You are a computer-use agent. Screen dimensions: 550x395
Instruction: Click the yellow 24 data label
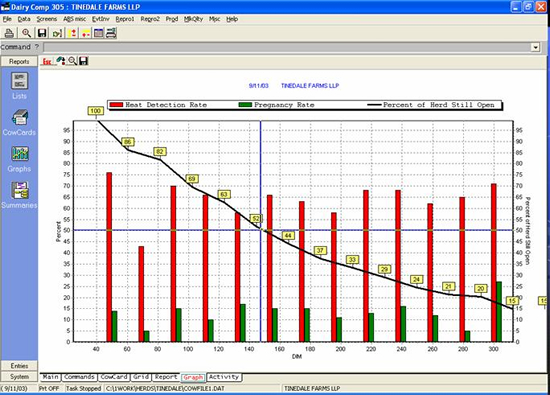416,280
